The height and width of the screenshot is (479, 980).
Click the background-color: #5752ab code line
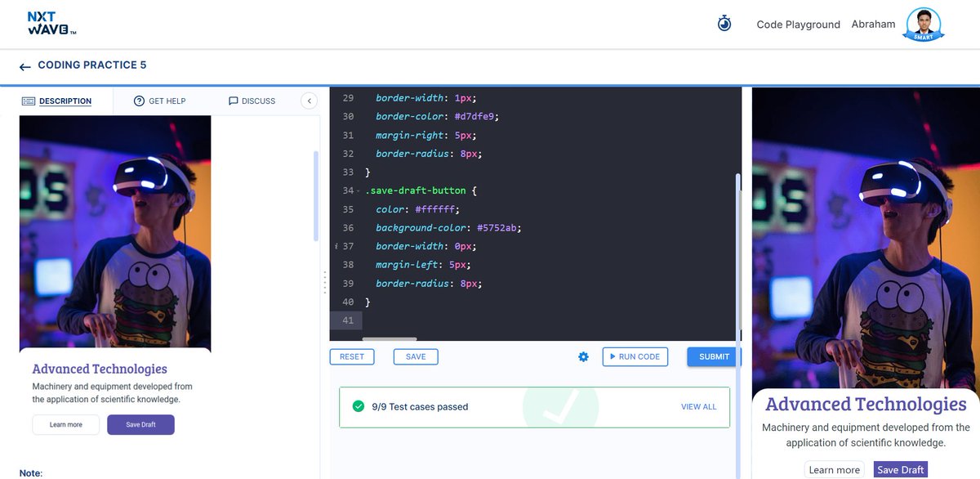pos(448,228)
